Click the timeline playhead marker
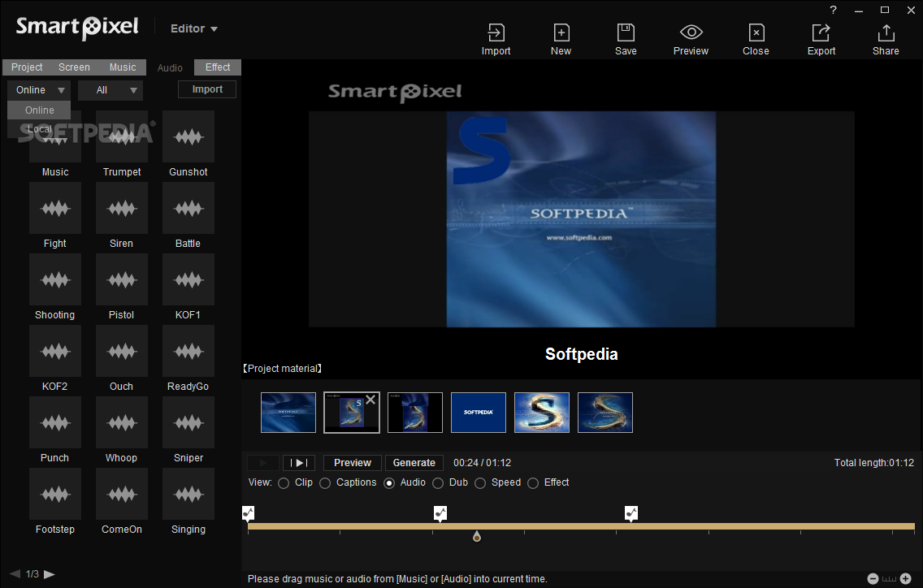The width and height of the screenshot is (923, 588). pyautogui.click(x=477, y=536)
